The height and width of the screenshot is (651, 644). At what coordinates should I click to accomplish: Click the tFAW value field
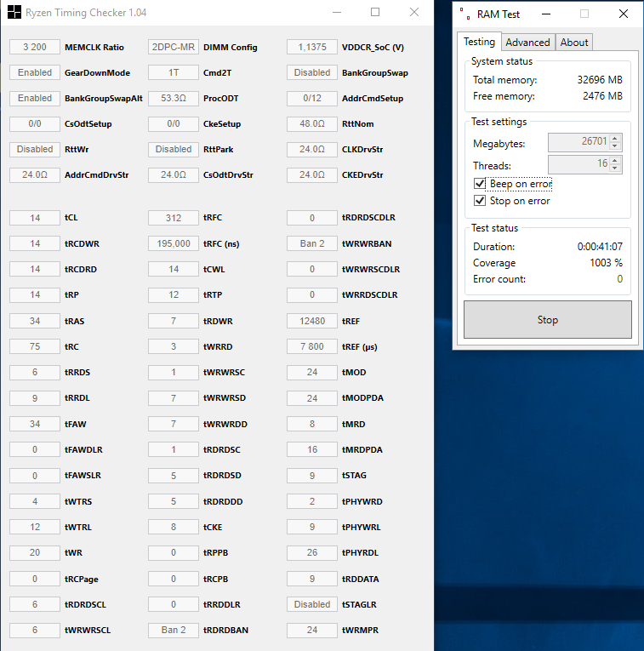tap(35, 424)
